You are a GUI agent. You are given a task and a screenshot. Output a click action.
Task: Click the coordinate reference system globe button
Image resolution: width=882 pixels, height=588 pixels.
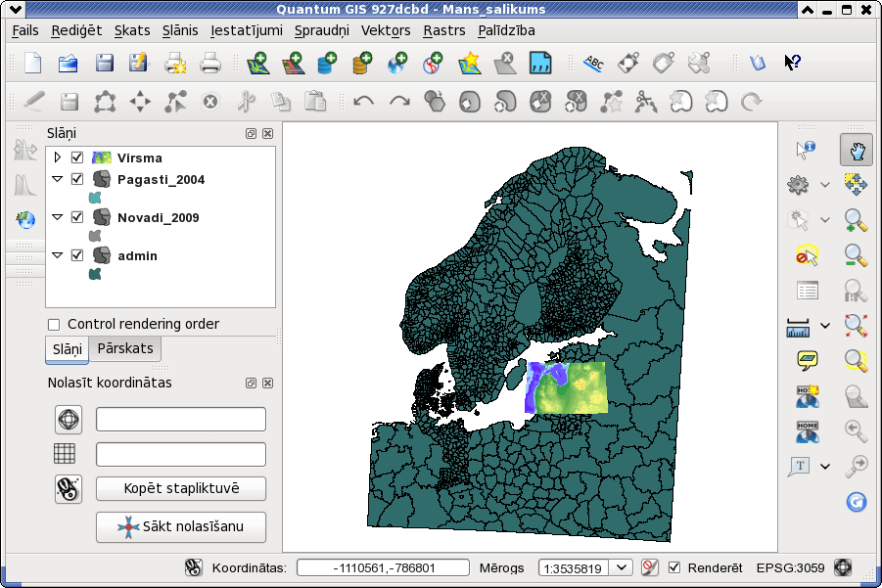tap(69, 420)
